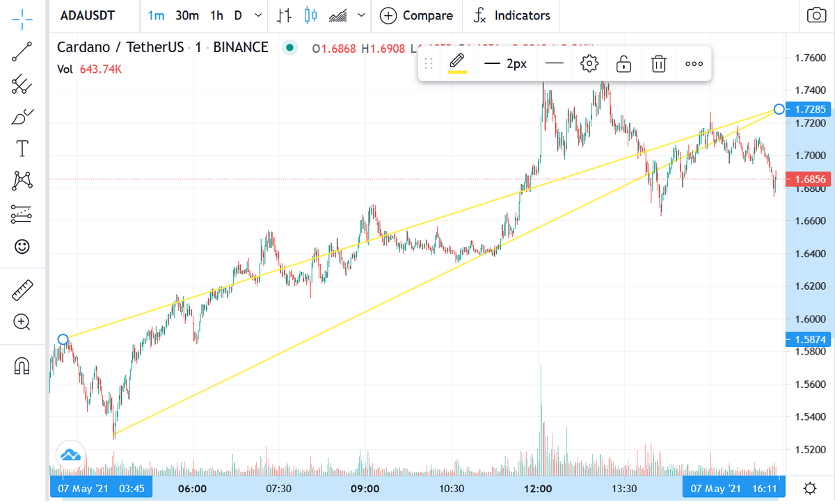835x504 pixels.
Task: Activate the zoom in tool
Action: (22, 322)
